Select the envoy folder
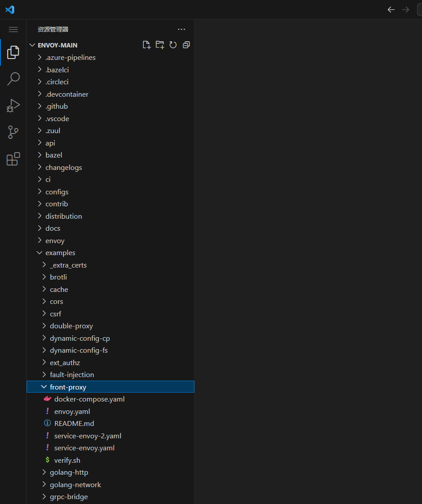This screenshot has height=504, width=422. 110,240
